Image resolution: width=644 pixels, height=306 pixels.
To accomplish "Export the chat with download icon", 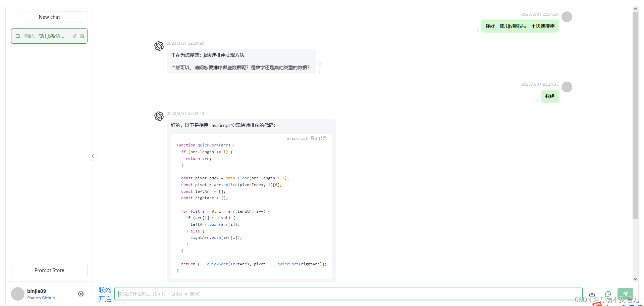I will [592, 294].
